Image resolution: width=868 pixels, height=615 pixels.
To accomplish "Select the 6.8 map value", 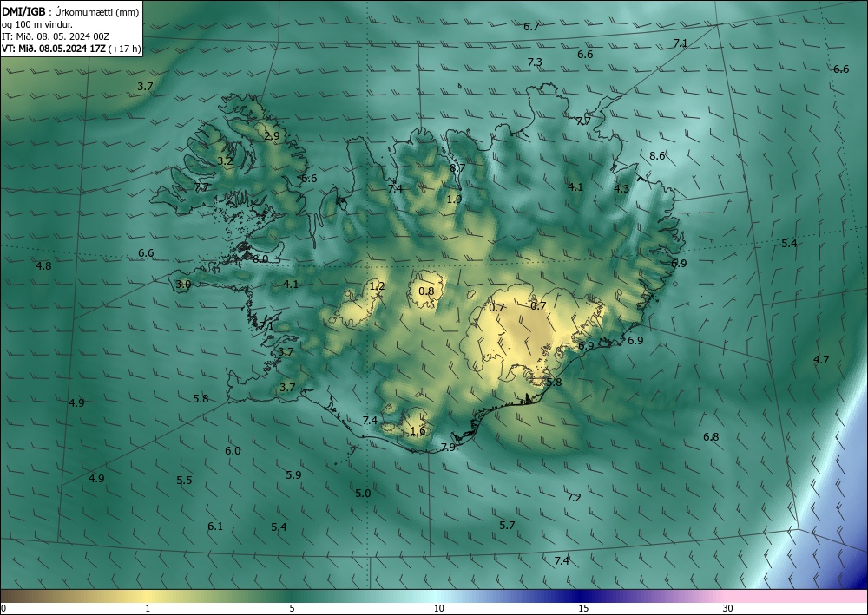I will (x=711, y=437).
